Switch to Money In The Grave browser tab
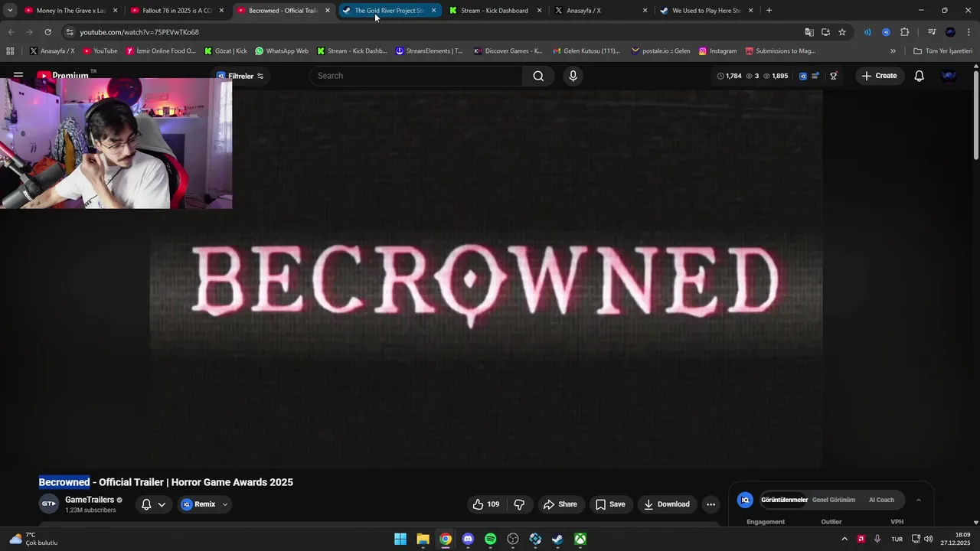This screenshot has height=551, width=980. tap(72, 11)
